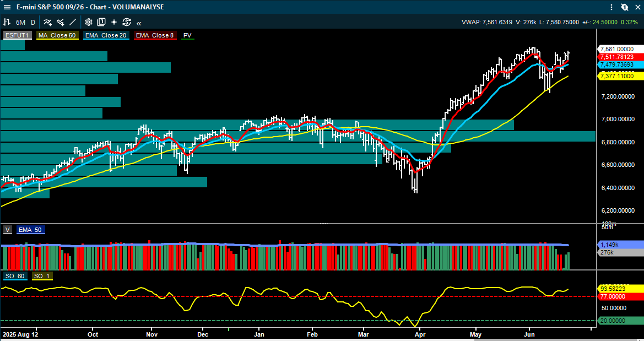Open the hamburger window menu
This screenshot has height=341, width=644.
(7, 7)
